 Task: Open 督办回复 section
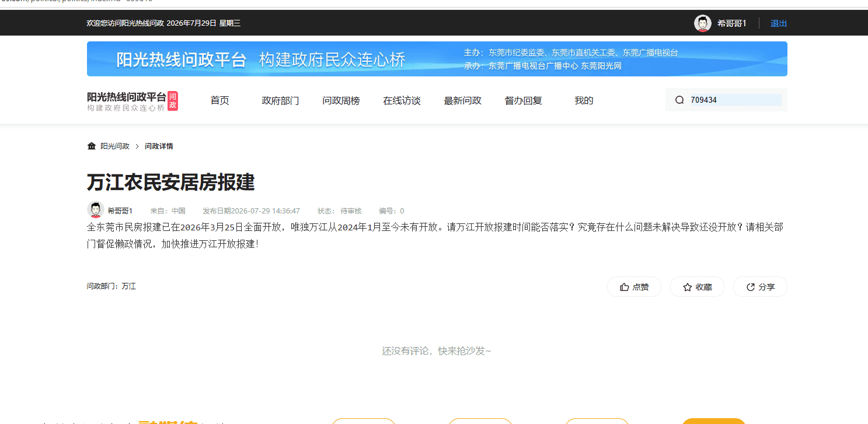[523, 100]
